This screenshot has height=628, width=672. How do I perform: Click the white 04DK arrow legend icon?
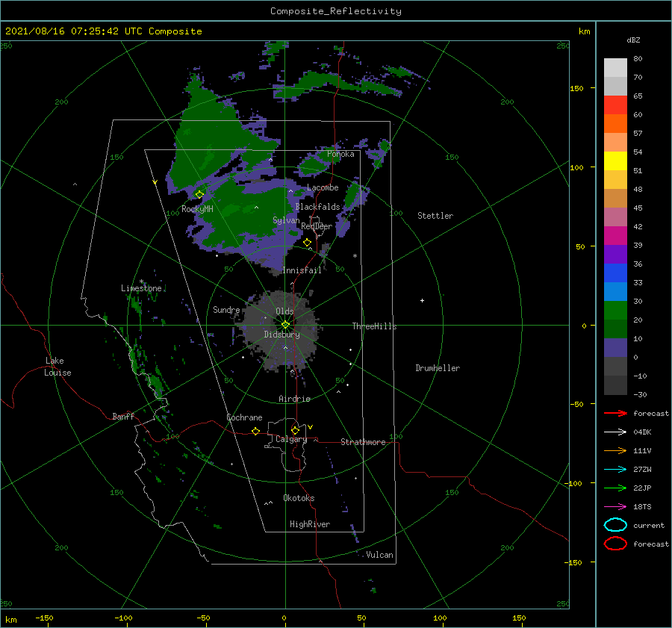(x=615, y=432)
